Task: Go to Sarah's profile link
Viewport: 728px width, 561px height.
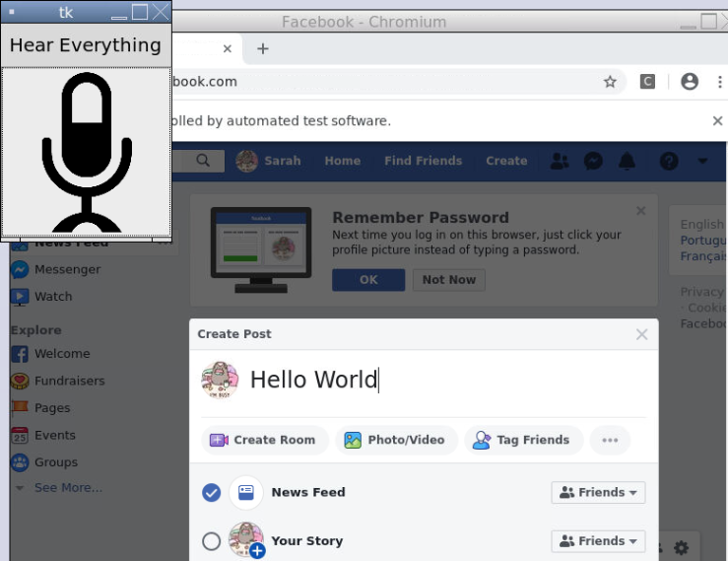Action: (283, 161)
